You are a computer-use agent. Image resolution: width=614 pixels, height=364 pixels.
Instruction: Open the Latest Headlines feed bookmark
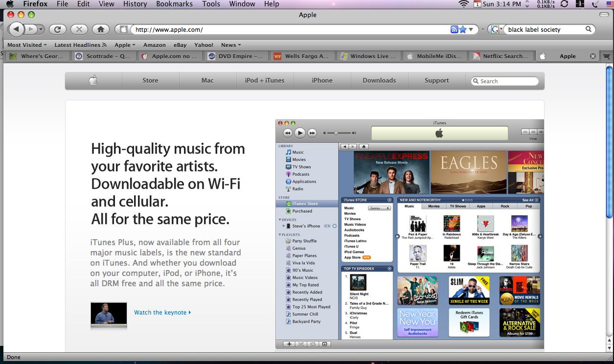coord(80,45)
